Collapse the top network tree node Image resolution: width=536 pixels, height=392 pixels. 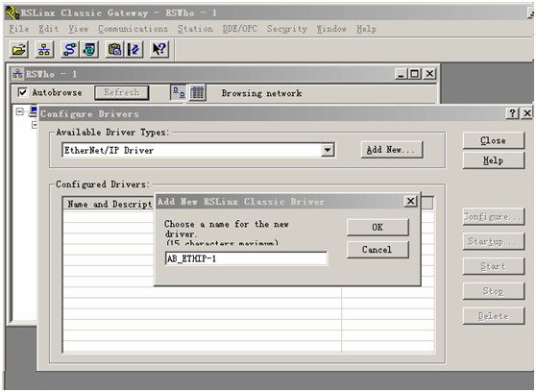[19, 111]
